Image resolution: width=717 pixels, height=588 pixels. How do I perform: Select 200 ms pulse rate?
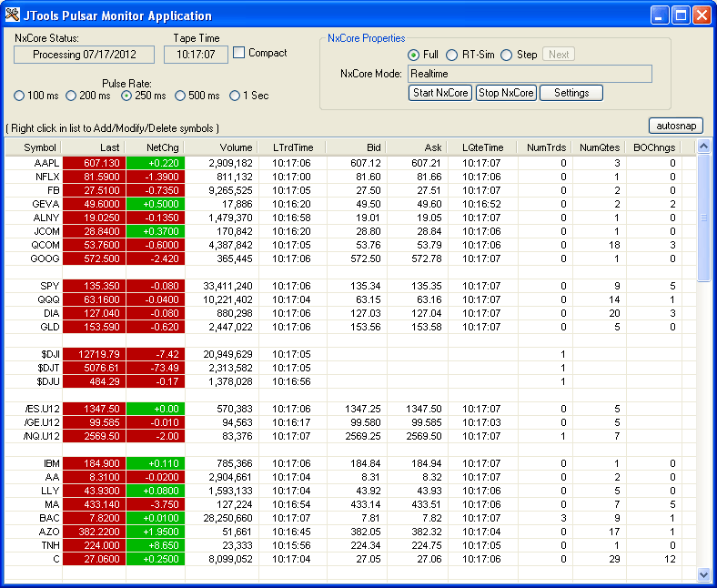[71, 96]
